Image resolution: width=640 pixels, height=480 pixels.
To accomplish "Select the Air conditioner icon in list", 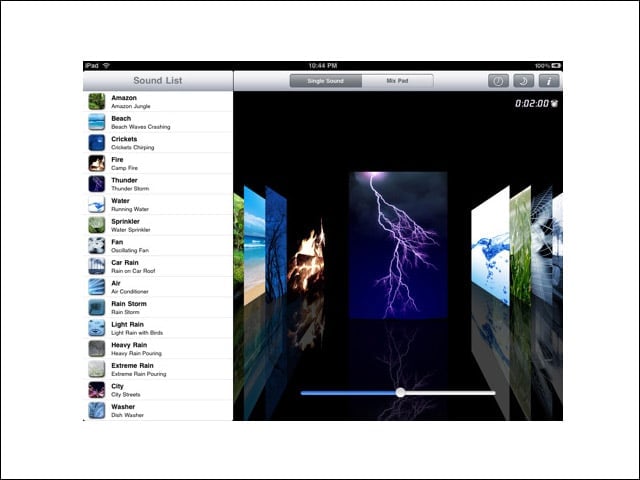I will [97, 287].
